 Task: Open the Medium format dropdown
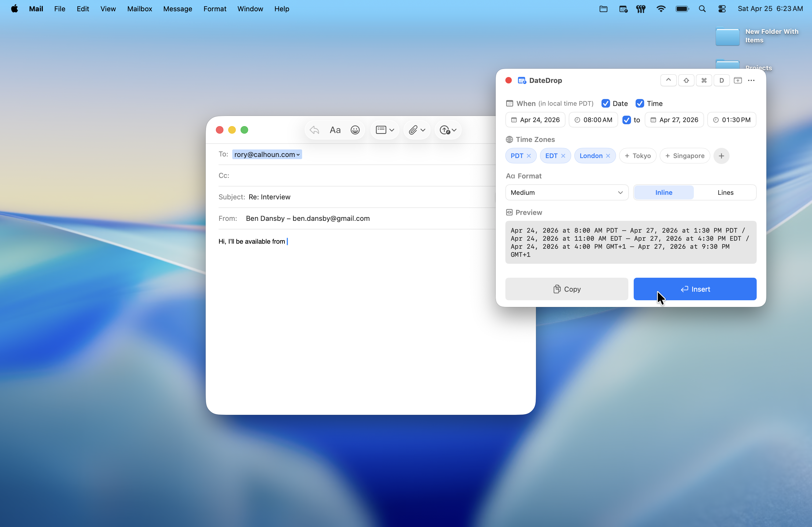tap(566, 192)
